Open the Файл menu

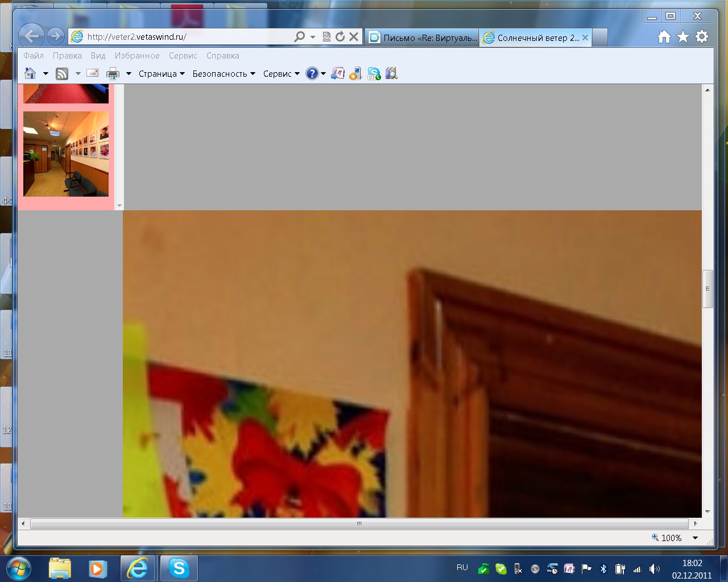click(x=34, y=56)
